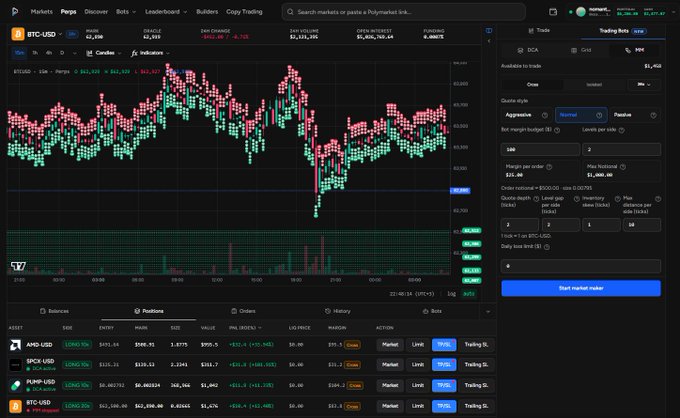Select Isolated margin mode
Viewport: 680px width, 418px height.
pos(594,85)
